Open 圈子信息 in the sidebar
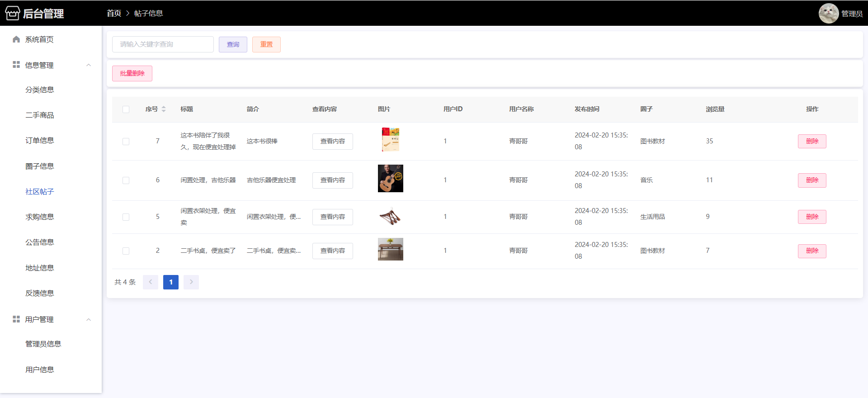Image resolution: width=868 pixels, height=398 pixels. click(40, 166)
